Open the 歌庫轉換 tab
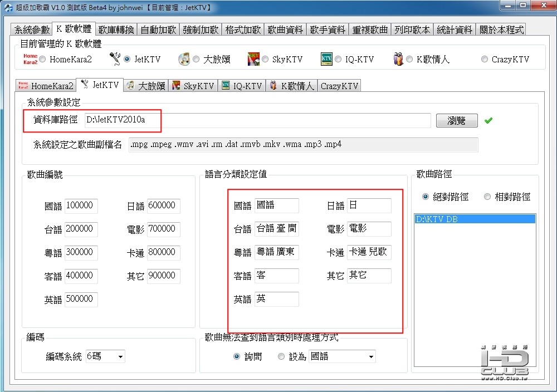Screen dimensions: 557x392 pos(116,30)
